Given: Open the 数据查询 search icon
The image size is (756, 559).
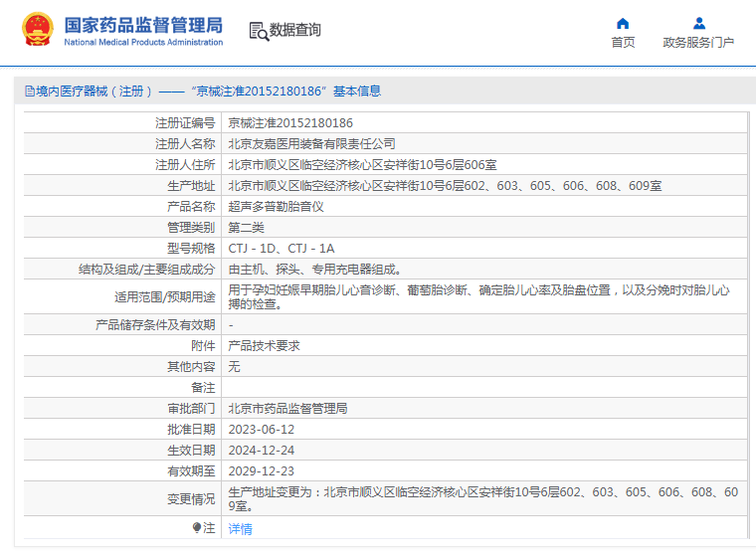Looking at the screenshot, I should (259, 31).
